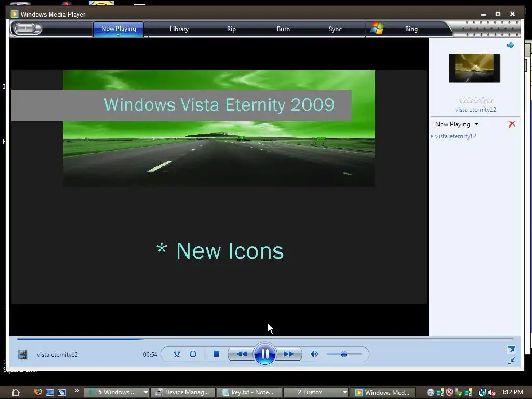Open the Library tab

pos(179,29)
